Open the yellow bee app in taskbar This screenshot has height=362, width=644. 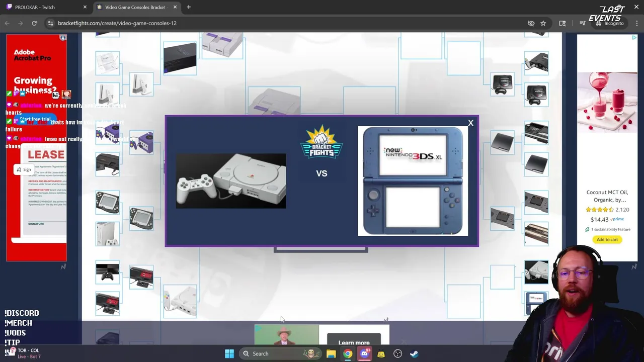381,353
